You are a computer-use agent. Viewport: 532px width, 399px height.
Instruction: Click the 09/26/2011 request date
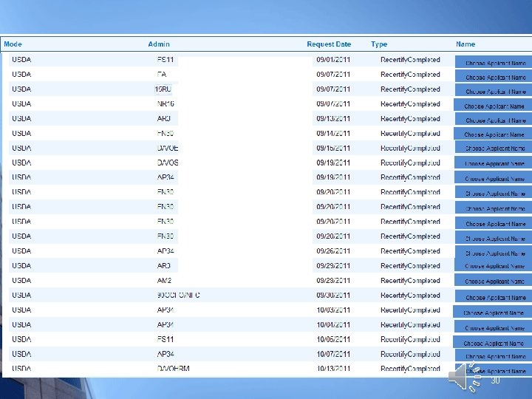coord(333,251)
